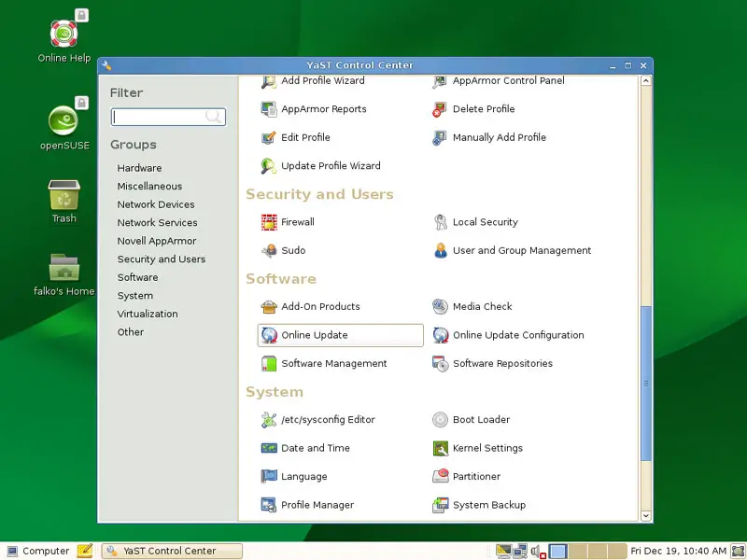Launch the Boot Loader settings
This screenshot has height=560, width=747.
472,420
